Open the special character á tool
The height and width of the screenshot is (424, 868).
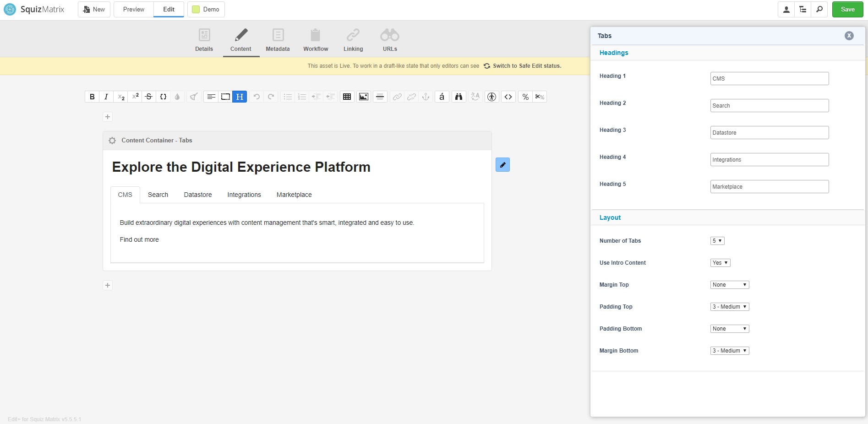pos(442,97)
